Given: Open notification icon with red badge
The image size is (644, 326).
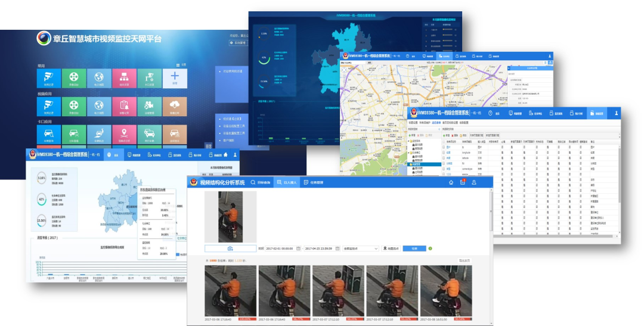Looking at the screenshot, I should pos(463,182).
